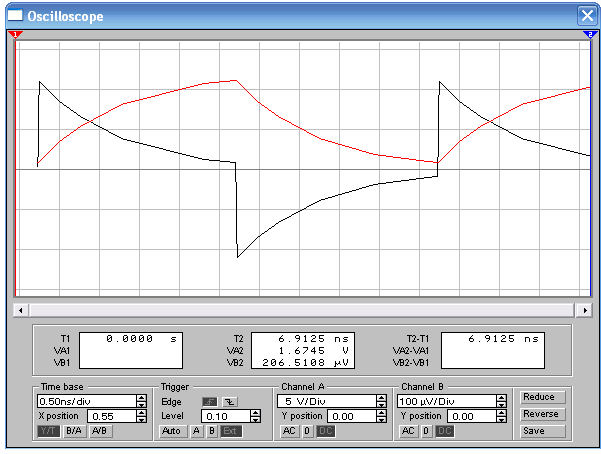The height and width of the screenshot is (454, 601).
Task: Click Channel A Y position field
Action: [352, 416]
